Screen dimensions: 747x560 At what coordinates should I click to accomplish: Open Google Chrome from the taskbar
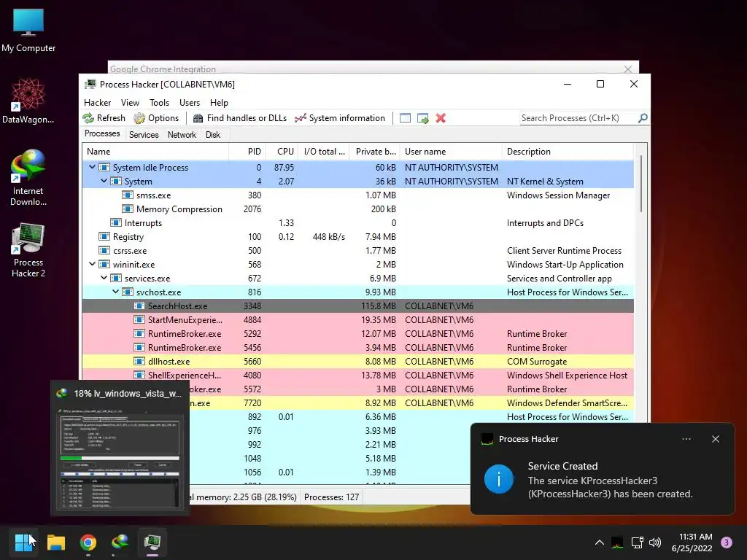(88, 542)
